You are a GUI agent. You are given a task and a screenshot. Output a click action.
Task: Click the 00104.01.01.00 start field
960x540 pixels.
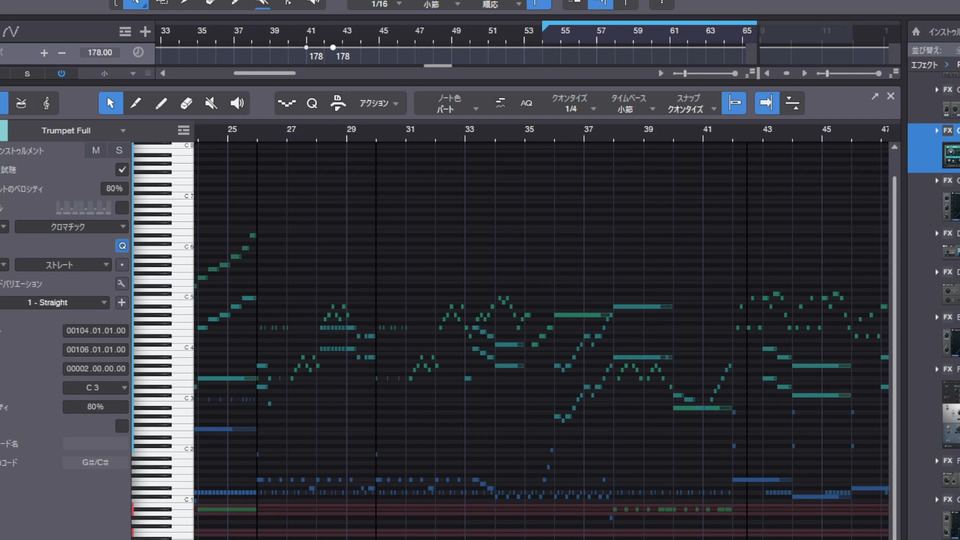click(x=96, y=331)
